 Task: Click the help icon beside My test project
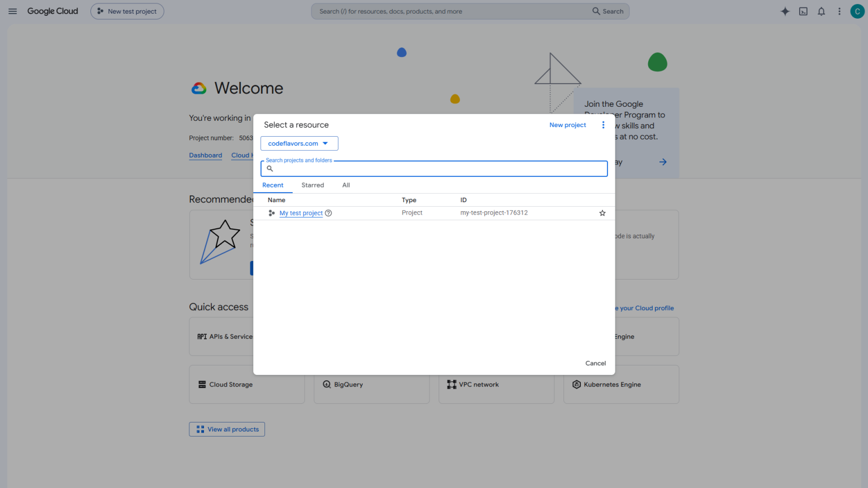coord(328,213)
